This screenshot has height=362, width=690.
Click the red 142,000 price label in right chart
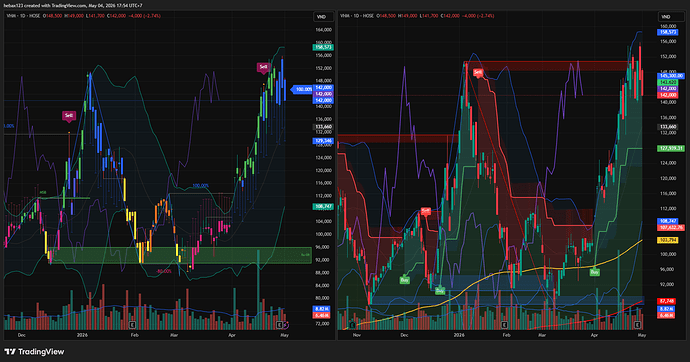(667, 95)
